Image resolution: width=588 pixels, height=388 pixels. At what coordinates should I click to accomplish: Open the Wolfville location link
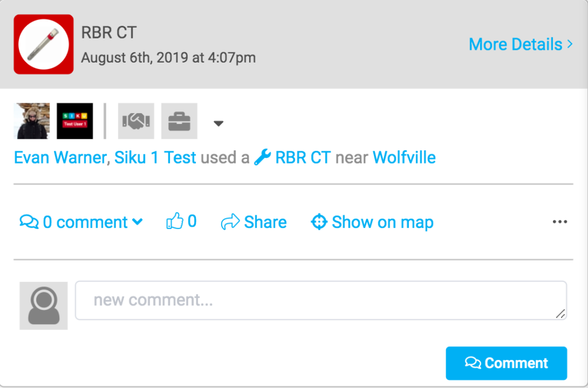[x=404, y=157]
